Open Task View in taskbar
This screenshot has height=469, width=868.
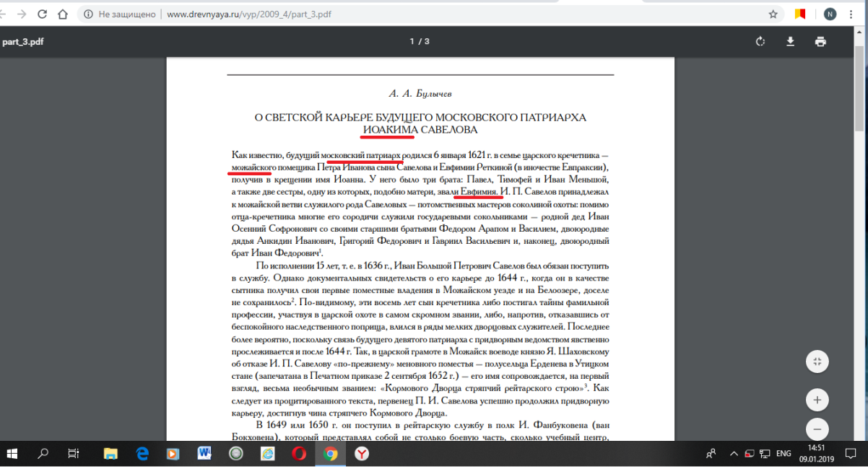tap(74, 454)
